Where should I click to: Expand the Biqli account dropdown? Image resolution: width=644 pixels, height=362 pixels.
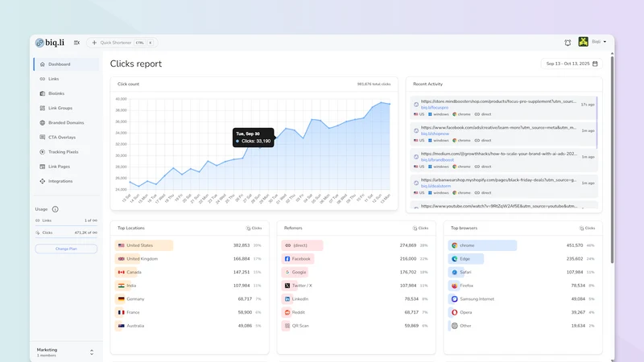(599, 42)
